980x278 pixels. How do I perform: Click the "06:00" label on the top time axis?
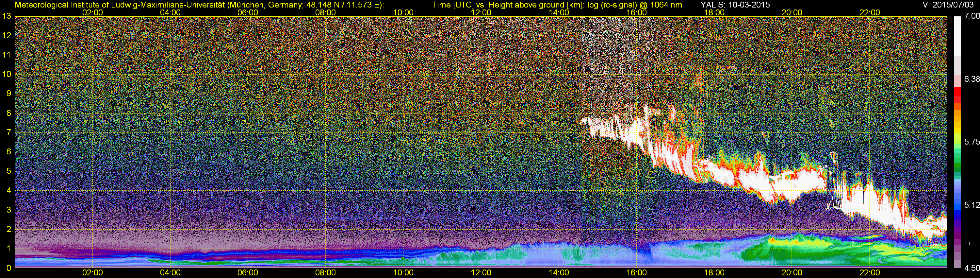(248, 12)
